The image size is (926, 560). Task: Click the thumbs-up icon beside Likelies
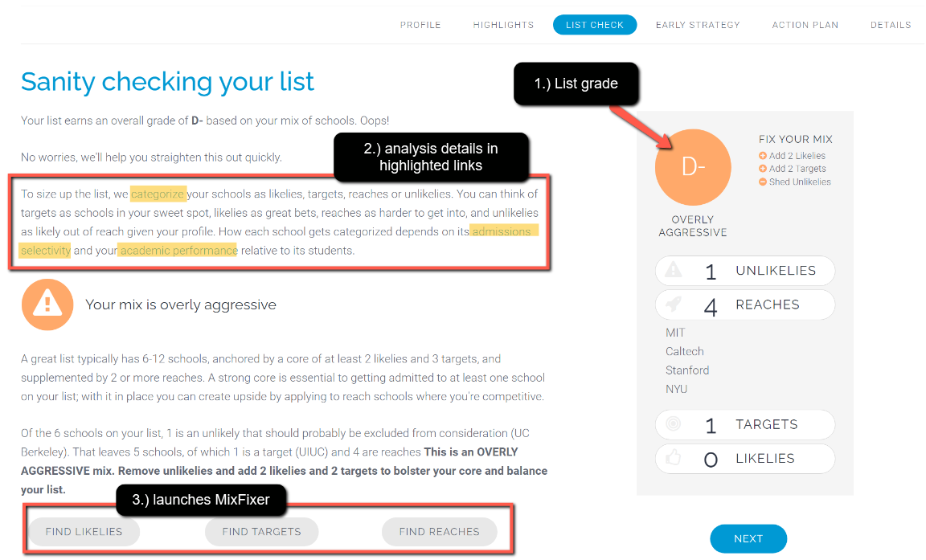coord(674,458)
